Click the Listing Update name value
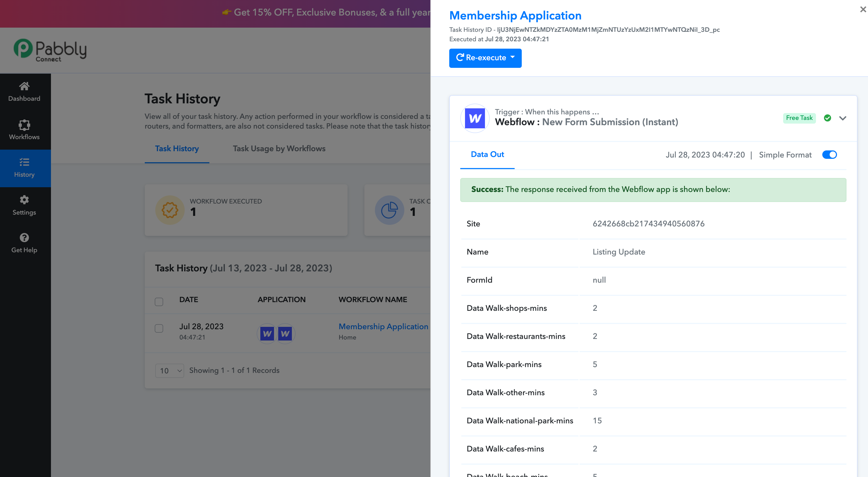 click(x=619, y=252)
